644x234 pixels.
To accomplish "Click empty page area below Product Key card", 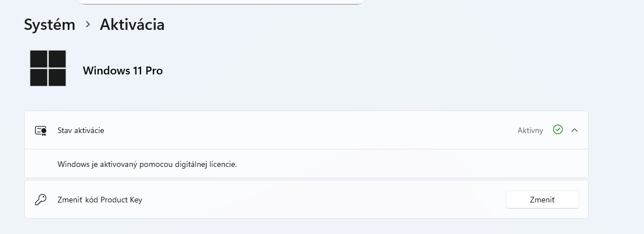I will [305, 227].
